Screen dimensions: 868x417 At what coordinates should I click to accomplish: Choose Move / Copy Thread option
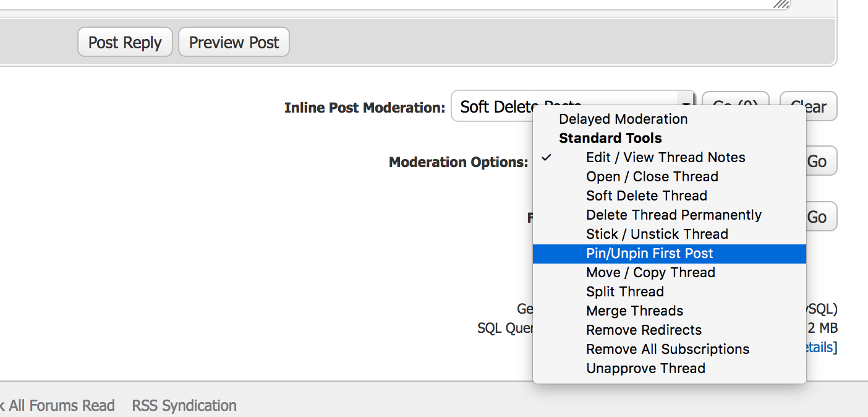pyautogui.click(x=650, y=272)
